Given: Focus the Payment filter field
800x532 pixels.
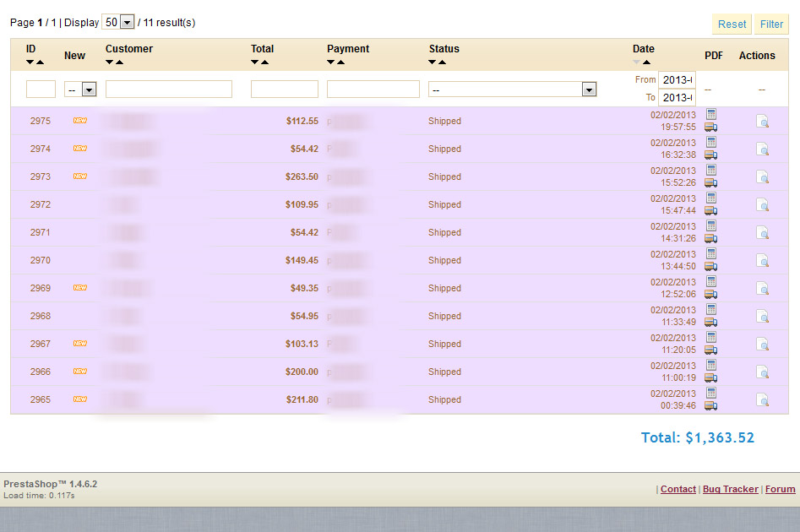Looking at the screenshot, I should point(373,89).
